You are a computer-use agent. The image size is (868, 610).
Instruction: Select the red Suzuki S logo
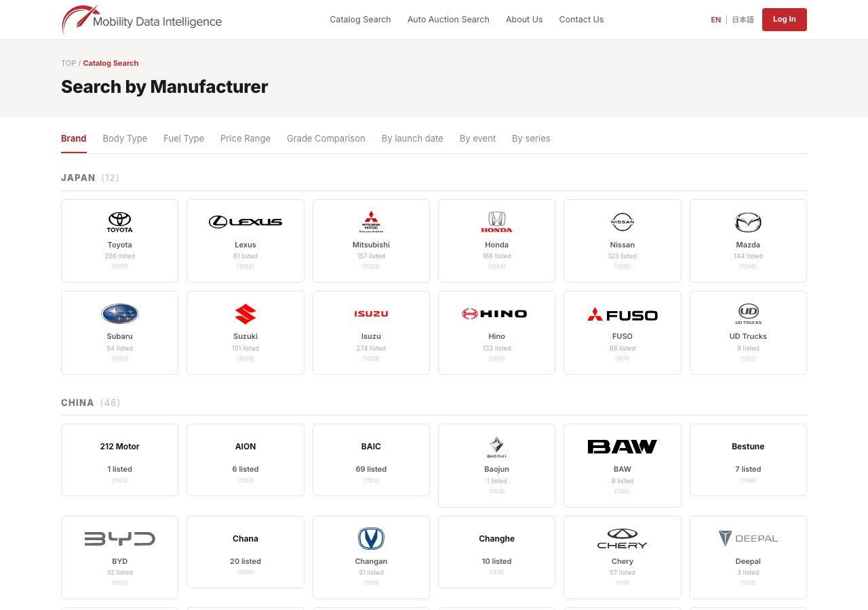[245, 314]
